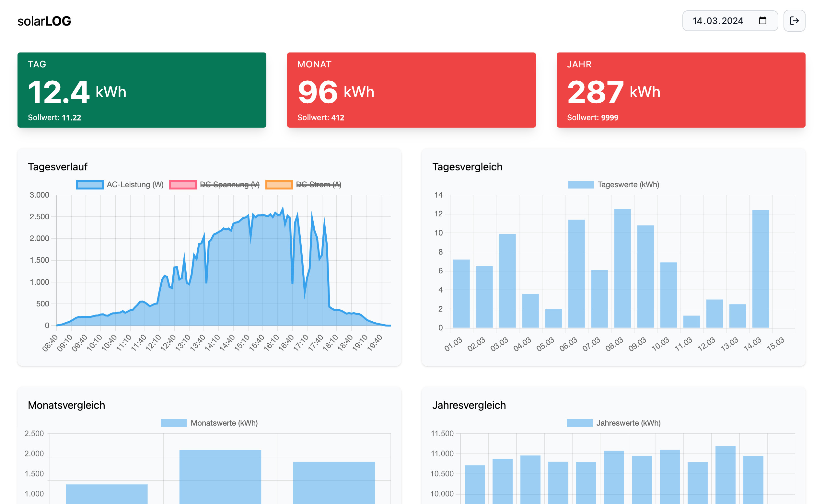Click the 3.000 y-axis label in Tagesverlauf

(40, 195)
